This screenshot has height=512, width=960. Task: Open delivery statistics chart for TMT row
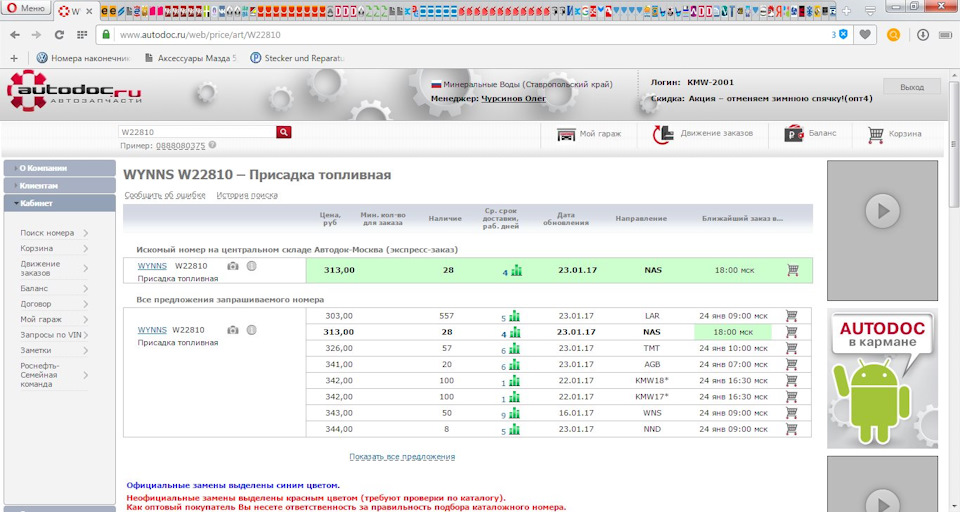tap(514, 348)
